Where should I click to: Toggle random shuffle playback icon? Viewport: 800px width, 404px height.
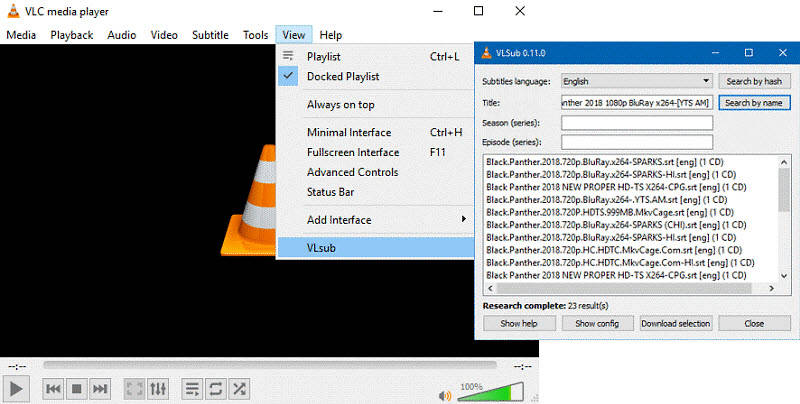[239, 389]
